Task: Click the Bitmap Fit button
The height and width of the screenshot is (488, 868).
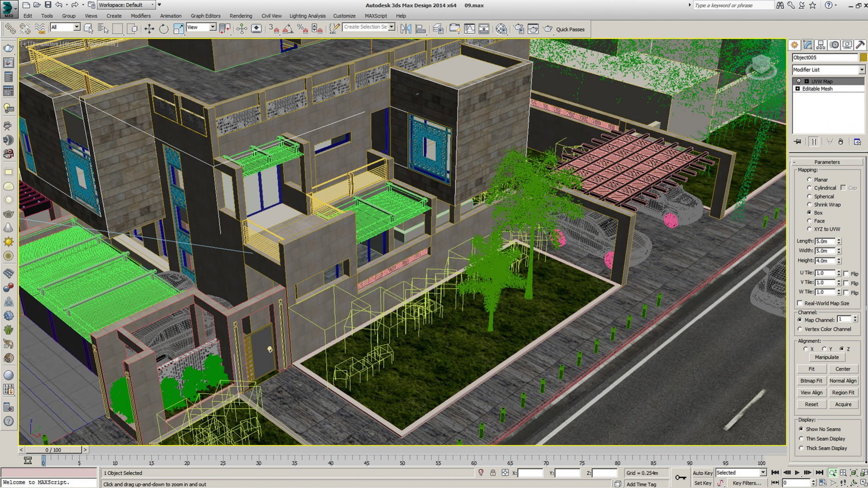Action: point(811,381)
